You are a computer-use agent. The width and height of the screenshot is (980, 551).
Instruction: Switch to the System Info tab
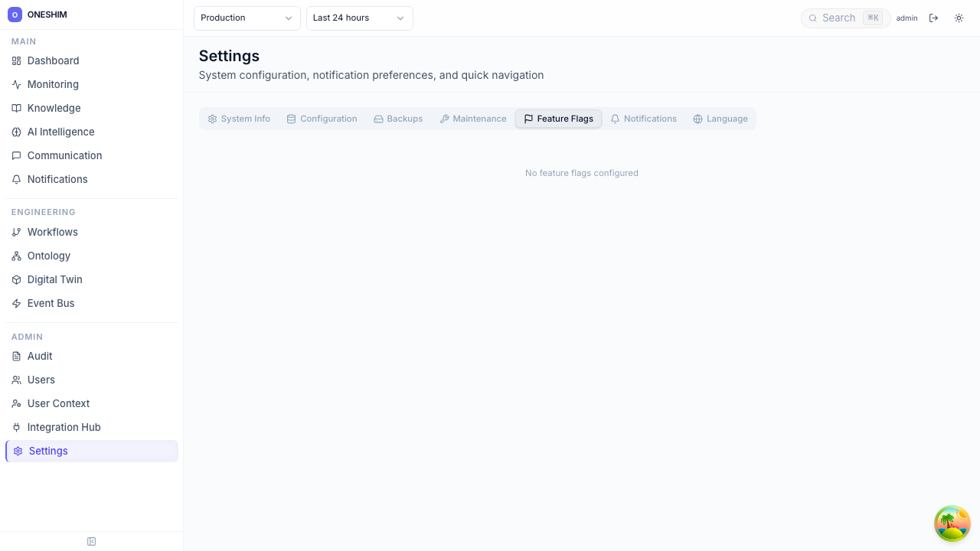click(x=239, y=119)
